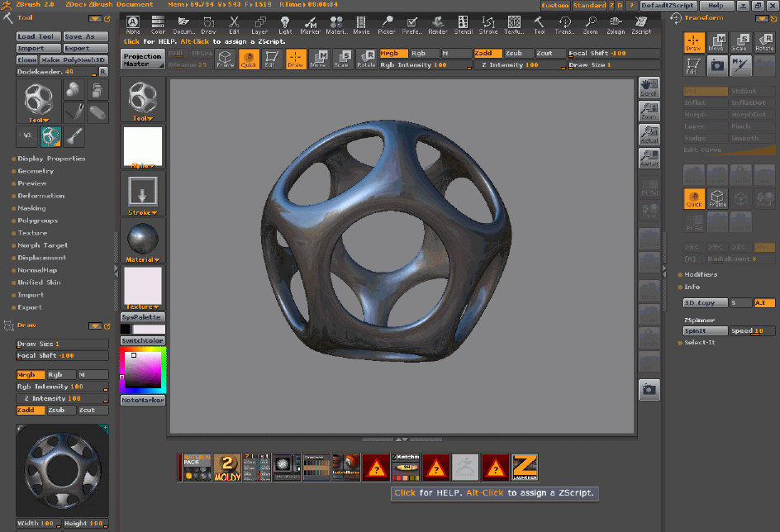Open the Light palette icon
This screenshot has width=780, height=532.
pyautogui.click(x=285, y=25)
